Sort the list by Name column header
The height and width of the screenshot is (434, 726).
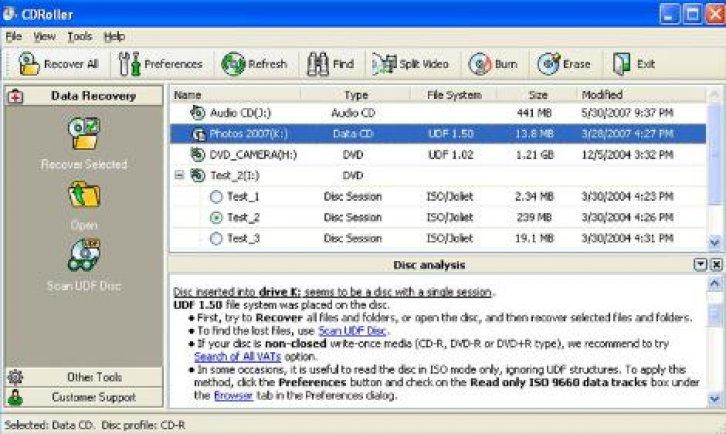coord(235,95)
